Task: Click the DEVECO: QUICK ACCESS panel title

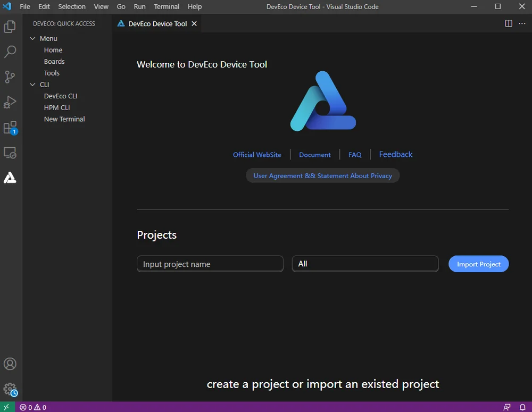Action: pos(64,24)
